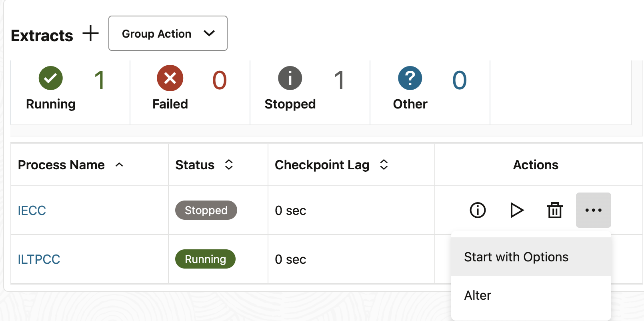This screenshot has width=644, height=321.
Task: Click the Stopped status badge for IECC
Action: point(206,210)
